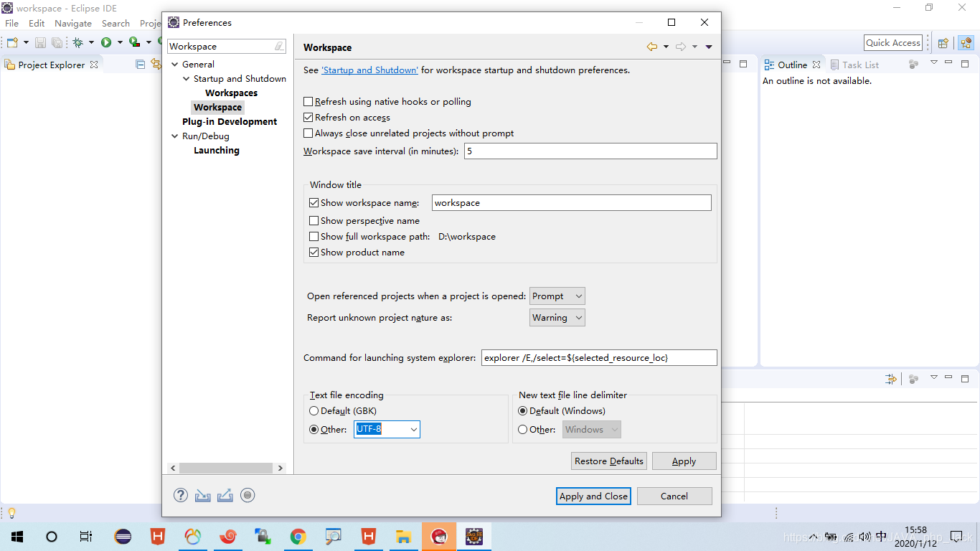Image resolution: width=980 pixels, height=551 pixels.
Task: Click the Restore Defaults button
Action: tap(609, 461)
